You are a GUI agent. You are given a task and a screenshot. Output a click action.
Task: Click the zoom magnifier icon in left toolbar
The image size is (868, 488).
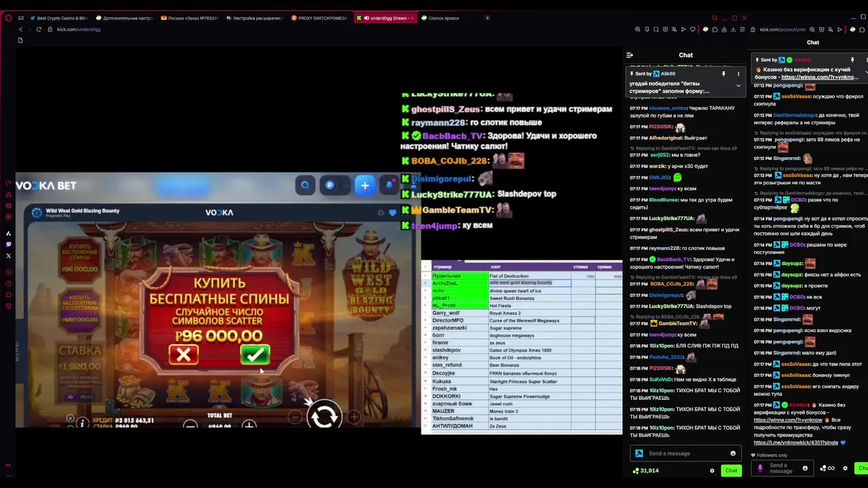637,29
